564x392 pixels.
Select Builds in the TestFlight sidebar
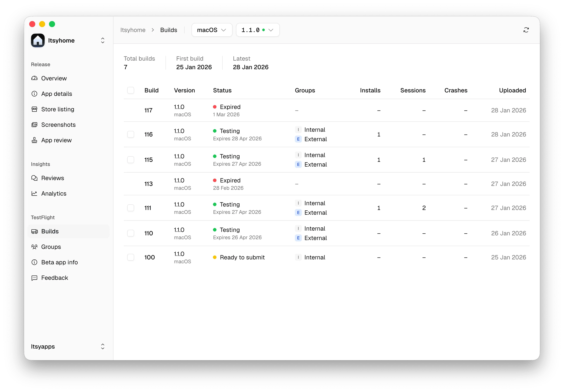[x=50, y=231]
